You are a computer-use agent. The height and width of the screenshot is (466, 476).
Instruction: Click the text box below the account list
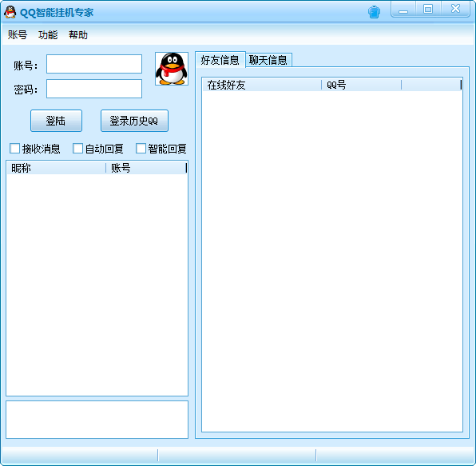97,420
